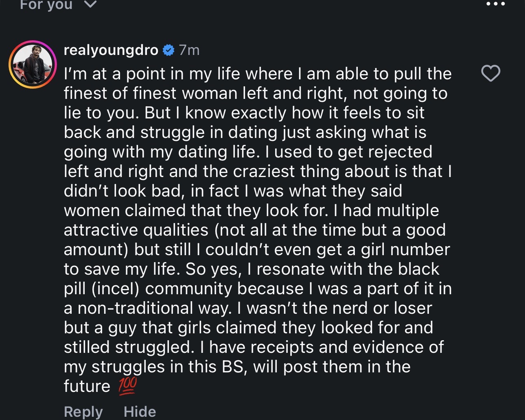Open the three-dot more options menu
The image size is (525, 420).
click(495, 4)
